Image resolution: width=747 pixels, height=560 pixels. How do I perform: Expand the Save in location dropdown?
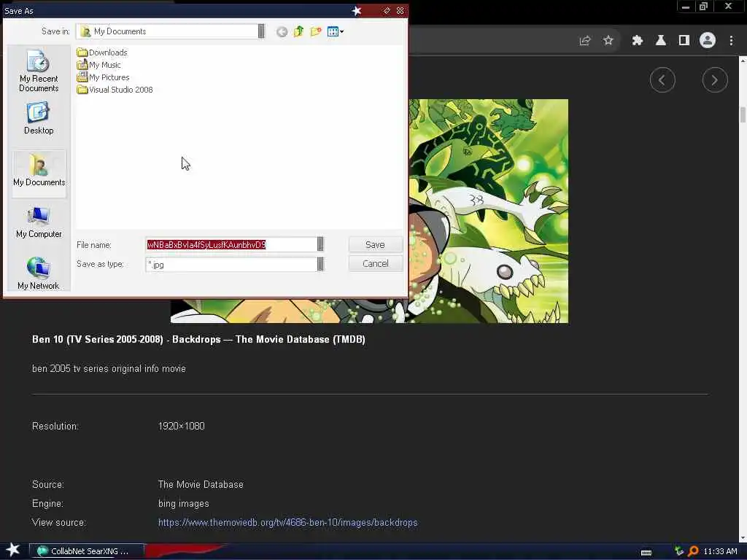pos(261,31)
